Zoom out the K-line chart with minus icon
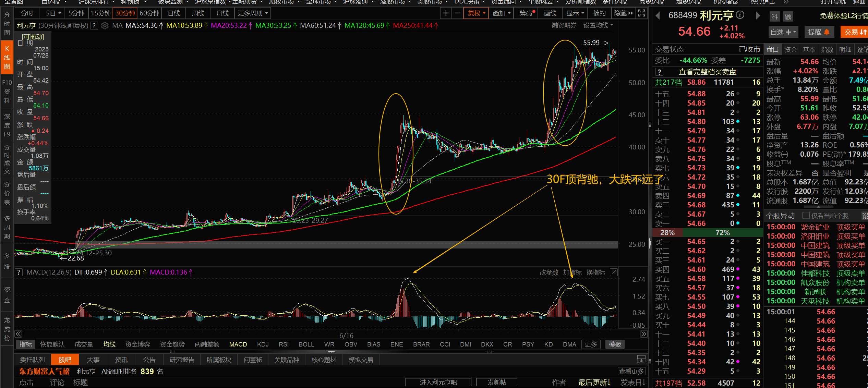This screenshot has height=388, width=868. [x=457, y=13]
